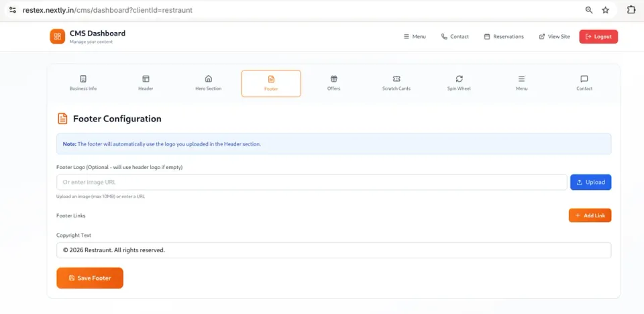Open the browser extensions puzzle icon
644x314 pixels.
[631, 10]
